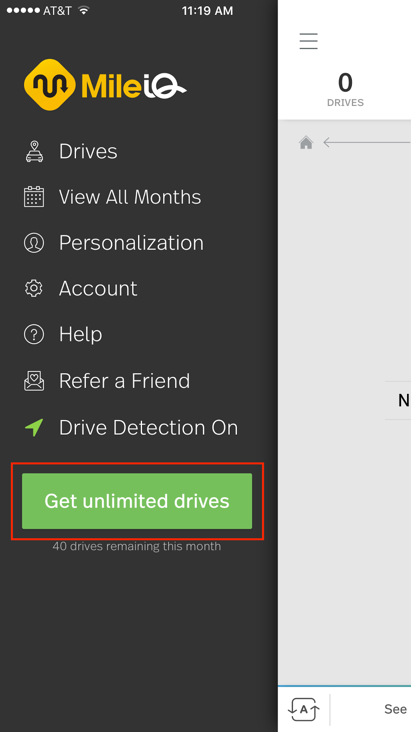Tap the Help question mark icon
The image size is (411, 732).
34,334
